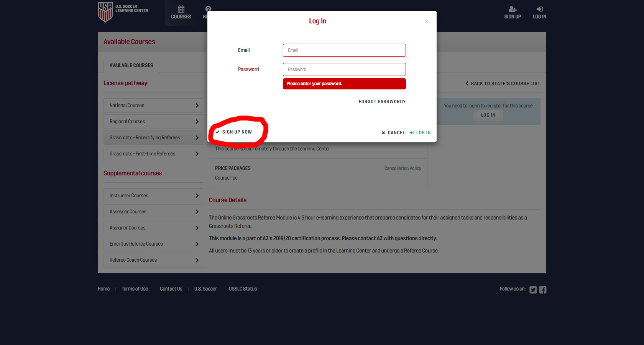
Task: Expand Referee Coach Courses chevron
Action: pos(197,260)
